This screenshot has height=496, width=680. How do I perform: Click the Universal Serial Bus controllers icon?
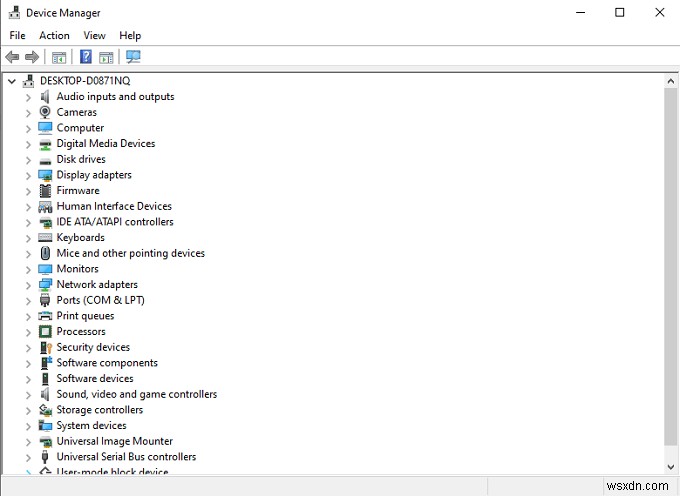(x=44, y=457)
